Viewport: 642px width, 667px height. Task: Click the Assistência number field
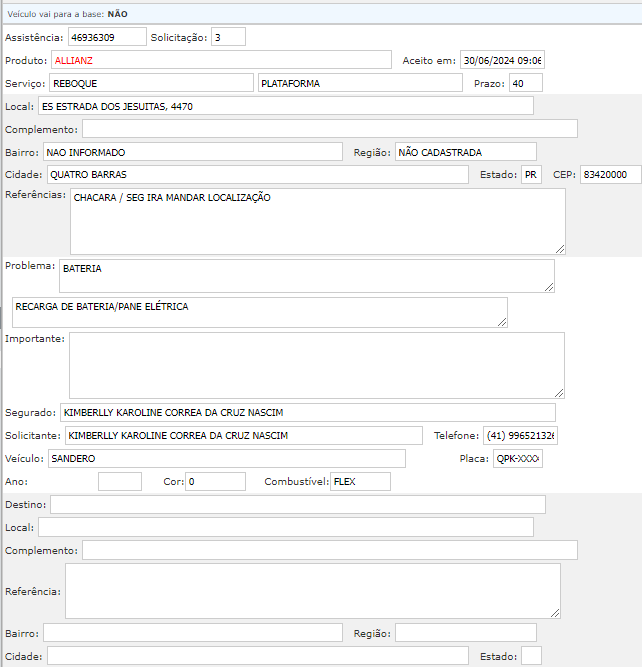click(107, 37)
